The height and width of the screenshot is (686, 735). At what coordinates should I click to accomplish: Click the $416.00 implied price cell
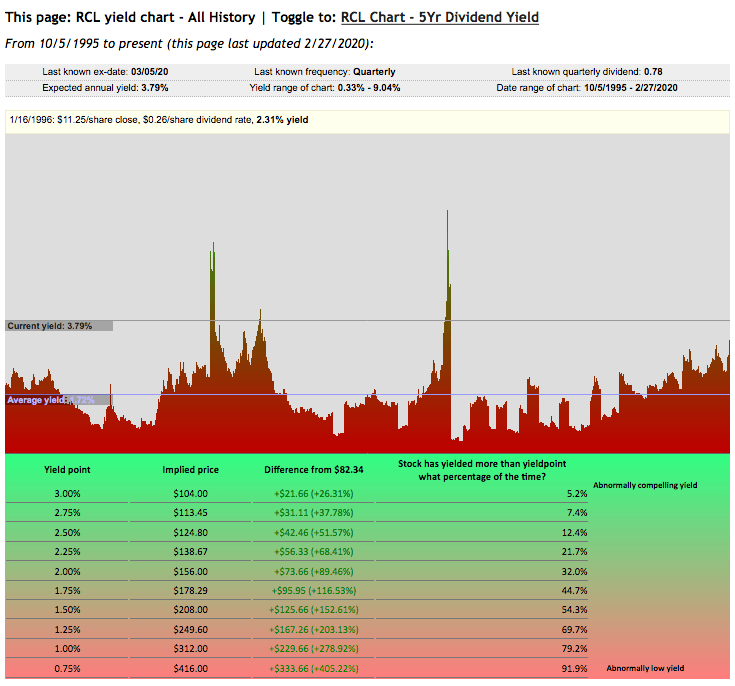(x=190, y=669)
